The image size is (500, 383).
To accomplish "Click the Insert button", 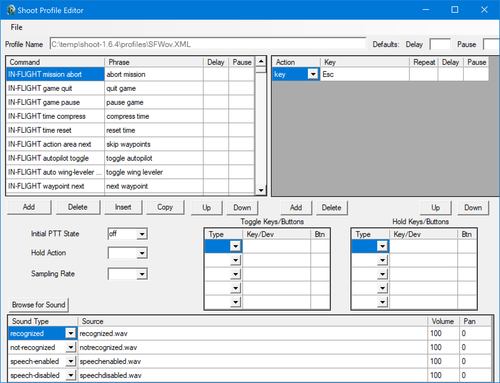I will [x=123, y=207].
